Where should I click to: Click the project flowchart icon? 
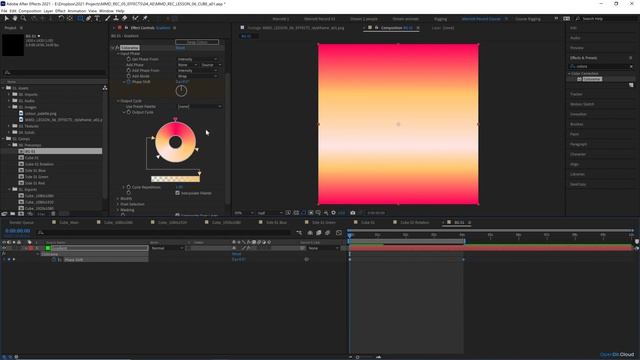click(x=105, y=88)
